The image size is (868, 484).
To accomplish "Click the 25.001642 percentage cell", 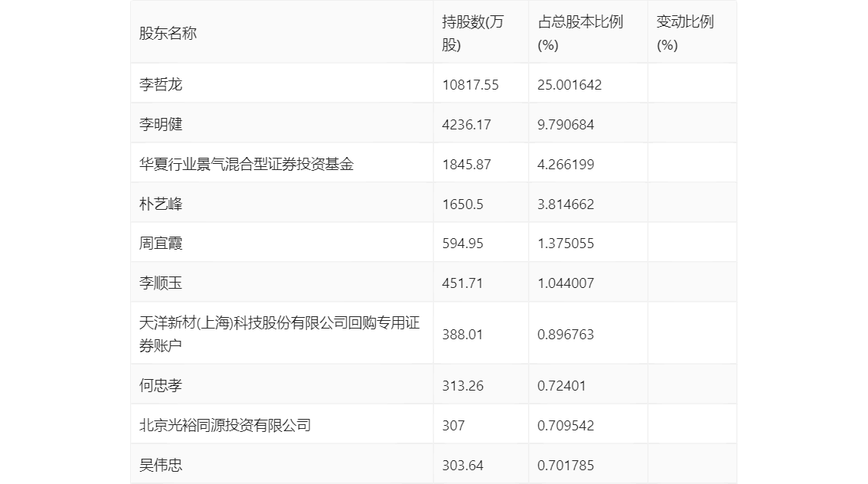I will click(569, 85).
